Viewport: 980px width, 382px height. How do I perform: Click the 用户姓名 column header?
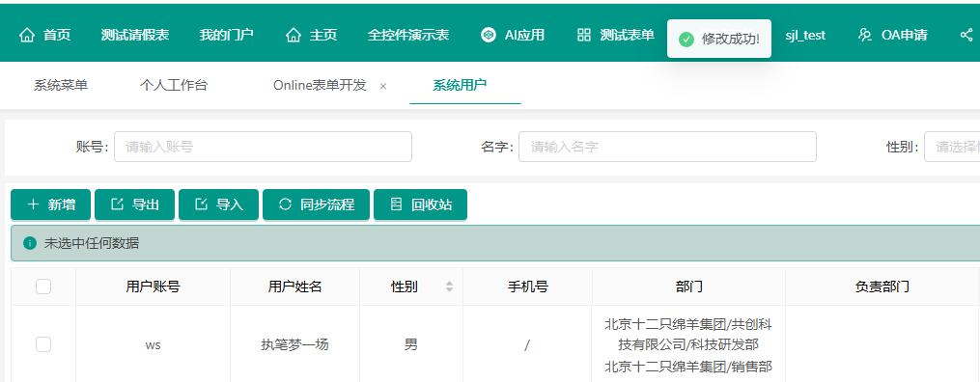pos(295,287)
